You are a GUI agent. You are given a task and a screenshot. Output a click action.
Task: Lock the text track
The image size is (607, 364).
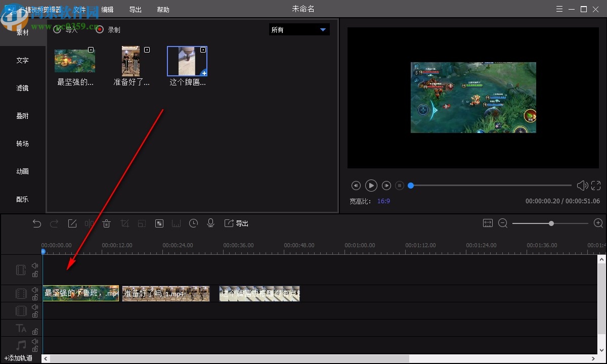click(x=35, y=331)
